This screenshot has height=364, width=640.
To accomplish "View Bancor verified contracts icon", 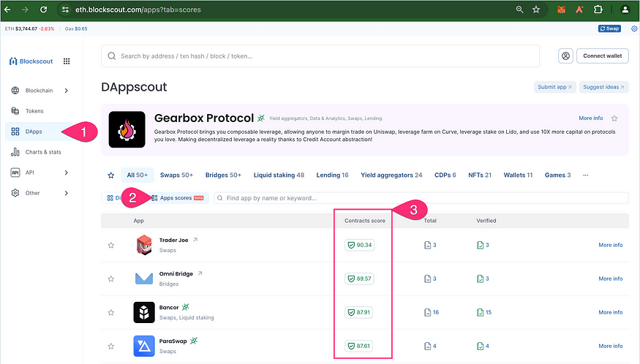I will (480, 312).
